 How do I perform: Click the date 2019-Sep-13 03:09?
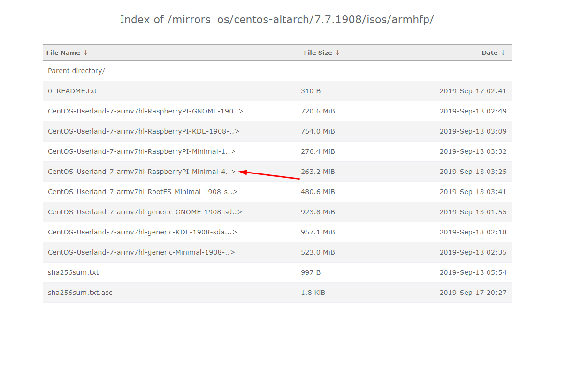coord(473,131)
